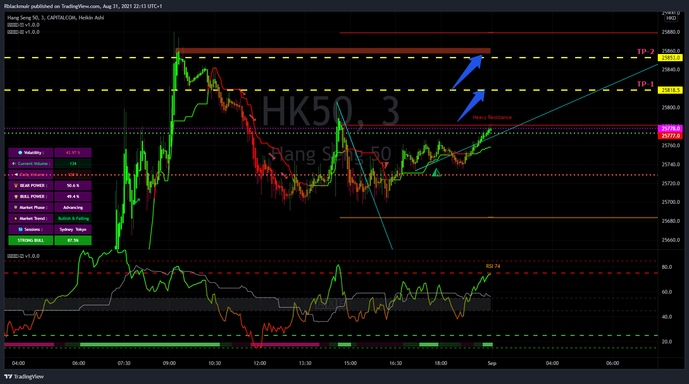
Task: Click the Heavy Resistance text annotation
Action: pos(492,117)
